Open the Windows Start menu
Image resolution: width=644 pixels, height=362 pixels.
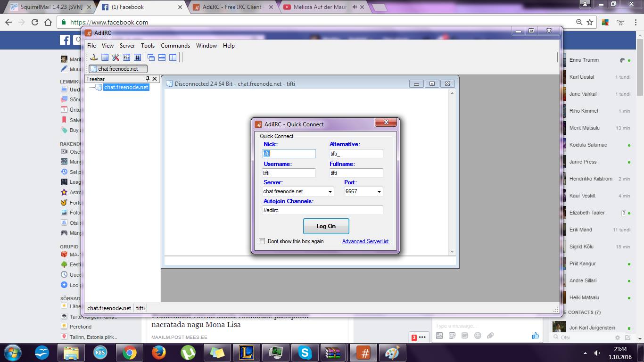pos(13,352)
